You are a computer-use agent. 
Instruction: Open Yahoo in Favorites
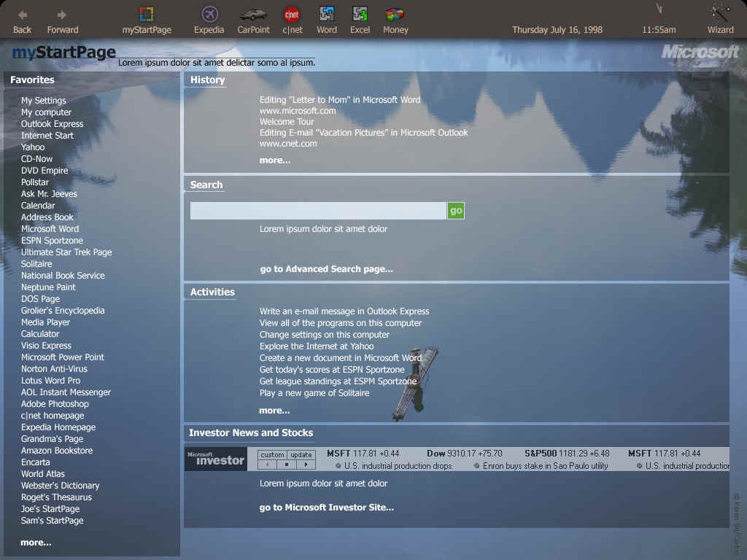point(33,147)
